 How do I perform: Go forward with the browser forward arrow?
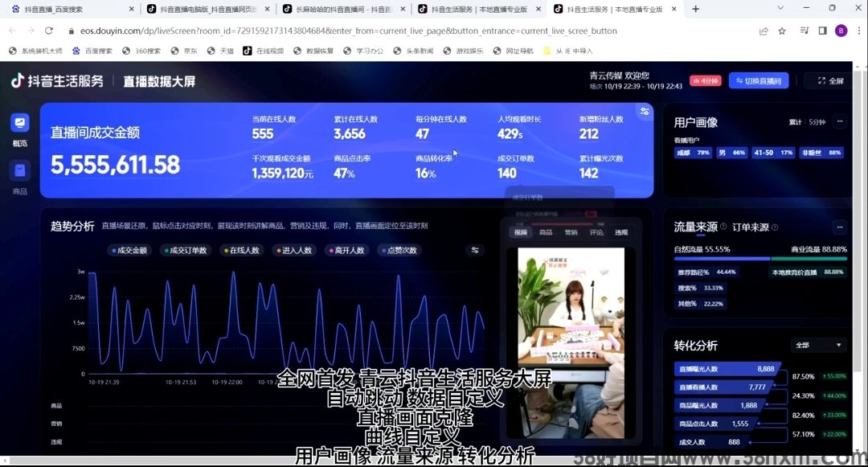coord(31,31)
